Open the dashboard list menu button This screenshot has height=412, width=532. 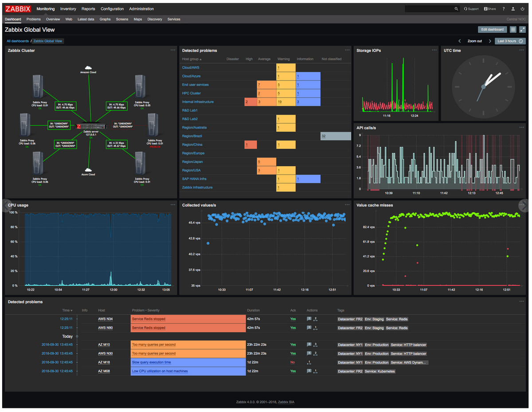(513, 29)
